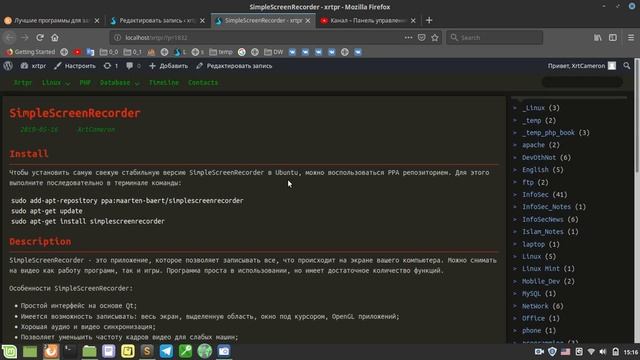Open a new browser tab

click(429, 20)
